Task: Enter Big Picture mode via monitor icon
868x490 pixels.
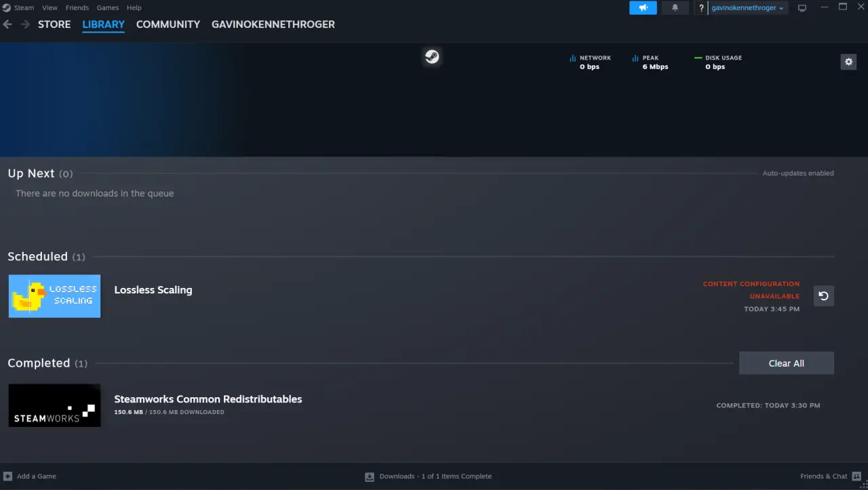Action: click(x=802, y=8)
